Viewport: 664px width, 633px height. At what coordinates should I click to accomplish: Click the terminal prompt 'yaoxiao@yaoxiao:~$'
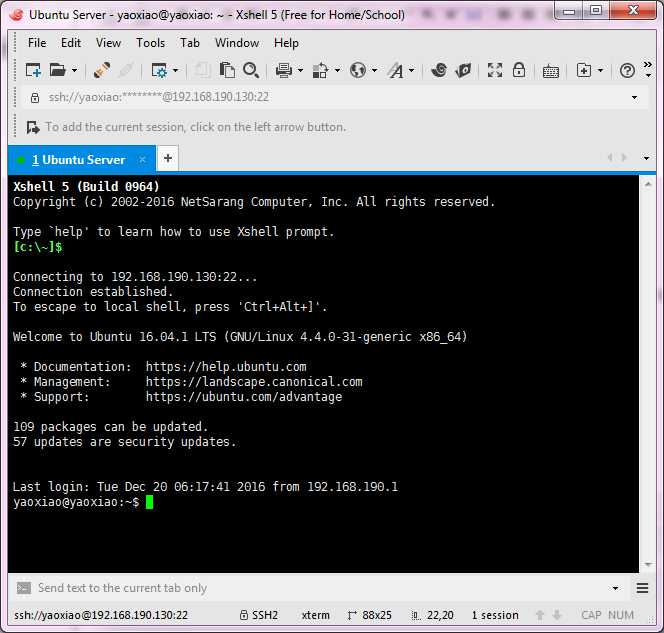point(76,502)
